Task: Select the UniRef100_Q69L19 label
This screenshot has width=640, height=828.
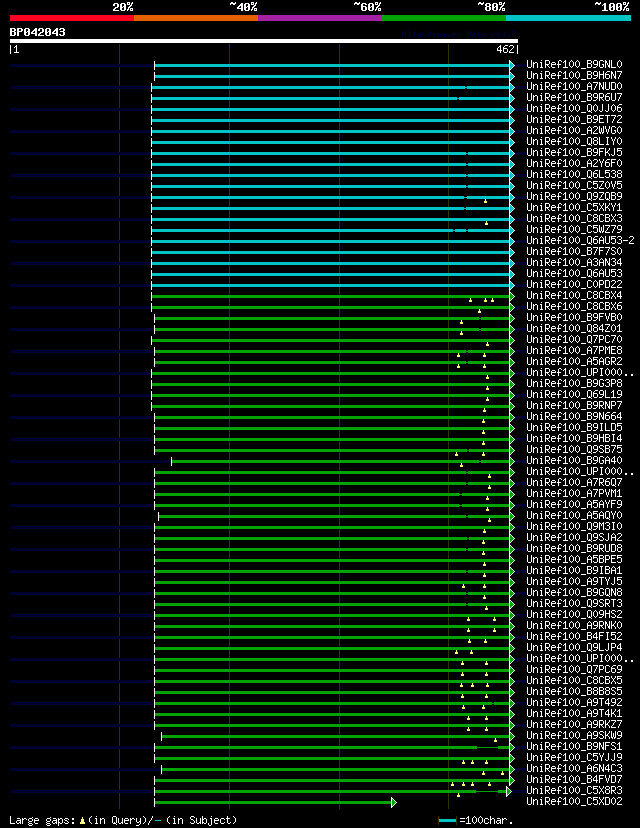Action: pos(574,394)
